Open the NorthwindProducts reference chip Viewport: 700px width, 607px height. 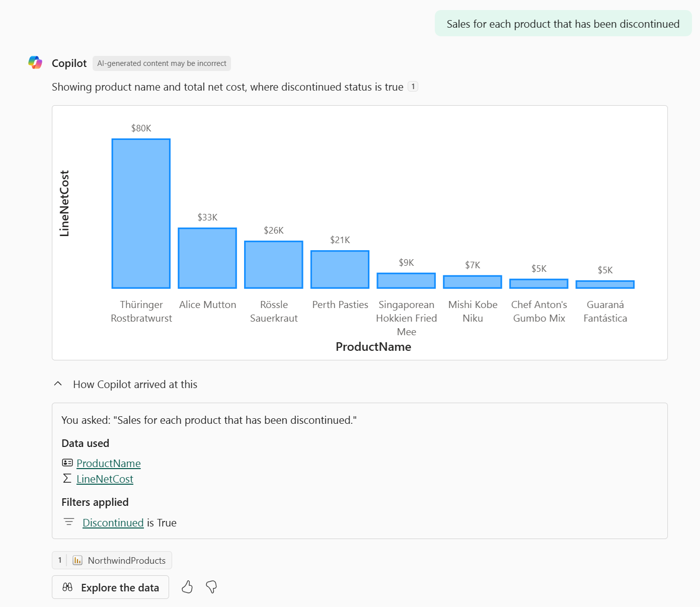(x=126, y=560)
